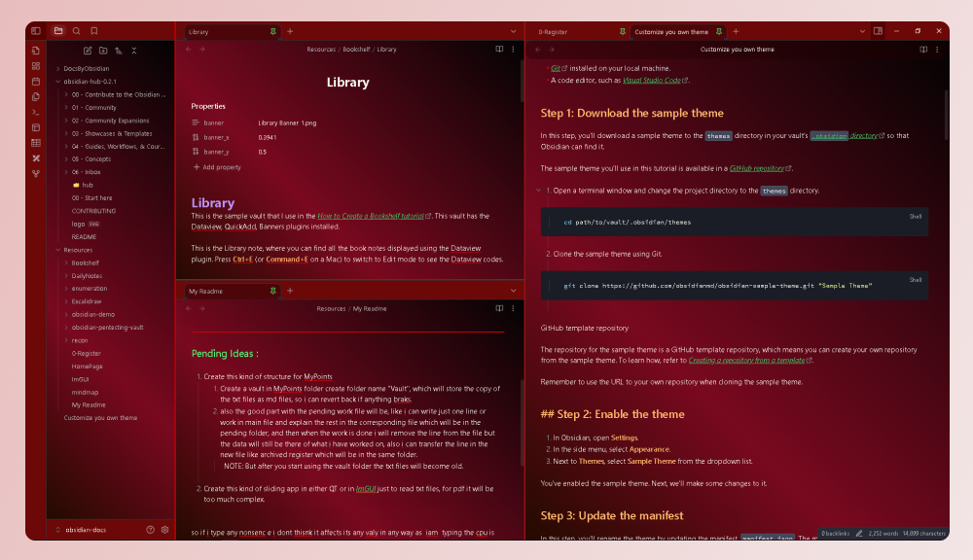Click the Open quick switcher ribbon icon
973x560 pixels.
[36, 51]
